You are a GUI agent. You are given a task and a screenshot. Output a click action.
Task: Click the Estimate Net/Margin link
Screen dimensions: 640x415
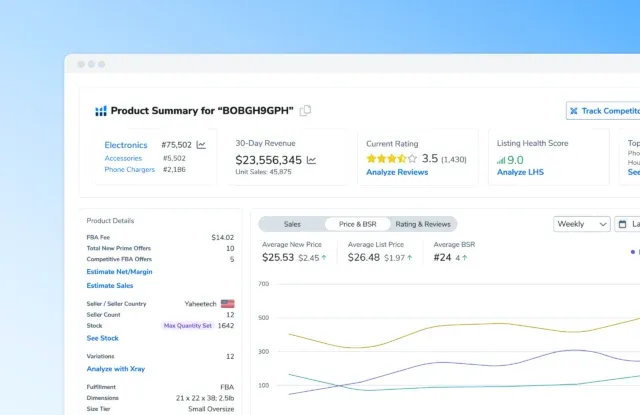coord(119,272)
